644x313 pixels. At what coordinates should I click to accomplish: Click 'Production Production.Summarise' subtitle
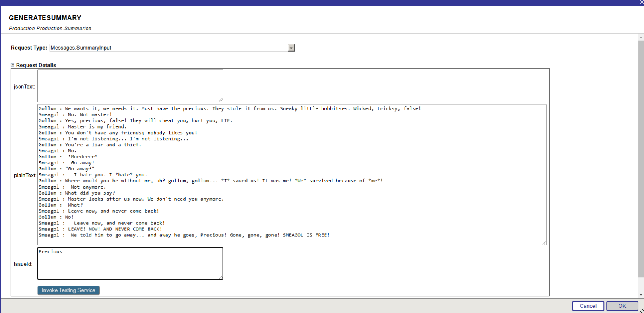50,29
